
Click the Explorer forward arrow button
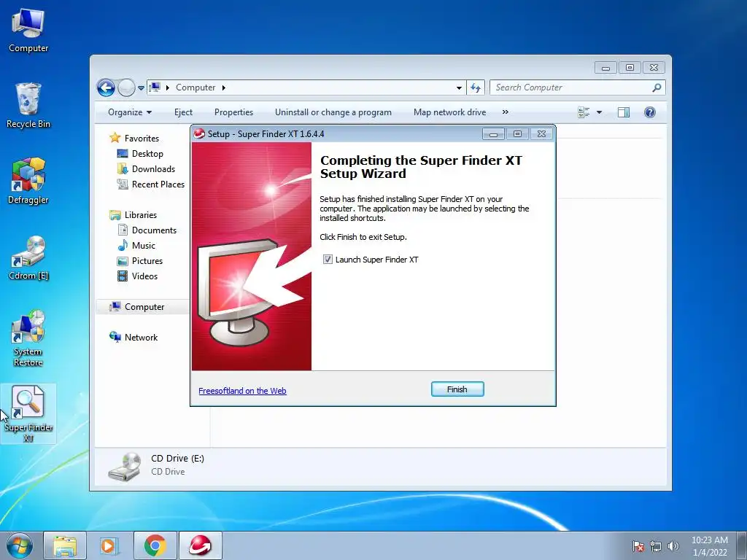126,87
